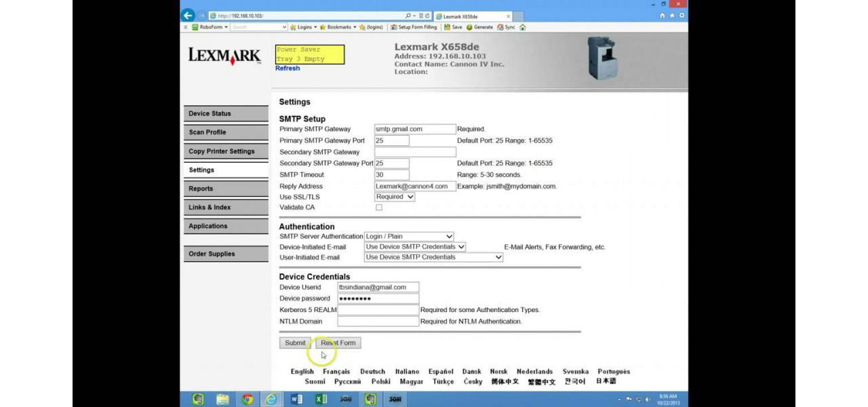Open the Use SSL/TLS dropdown

tap(395, 197)
